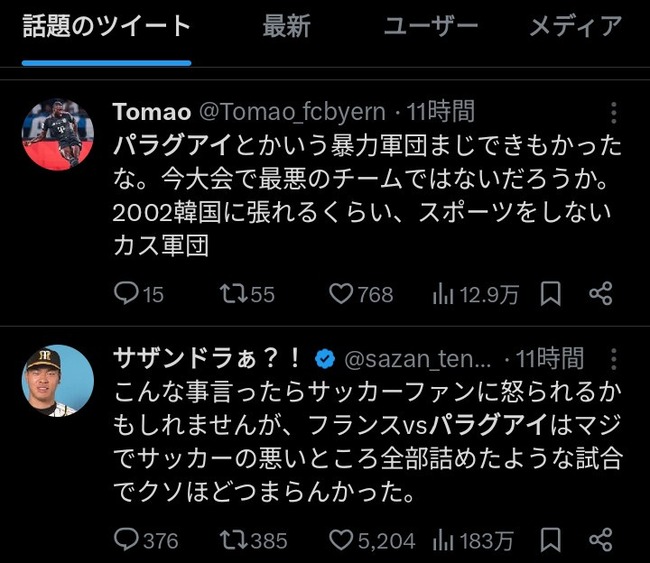Open more options on サザンドラ tweet
This screenshot has width=650, height=563.
point(614,359)
